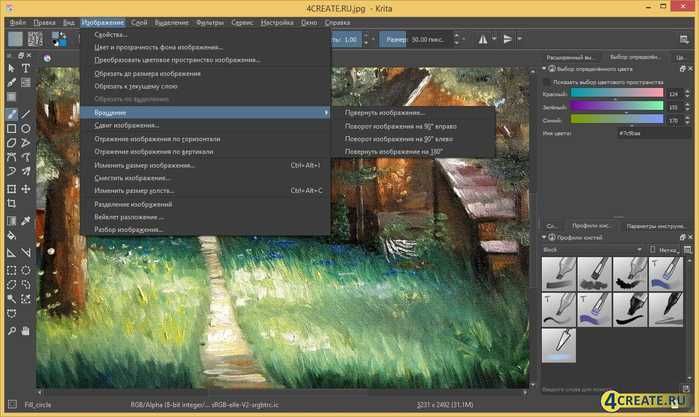Tick the color space selection checkbox
The width and height of the screenshot is (699, 417).
click(x=546, y=83)
